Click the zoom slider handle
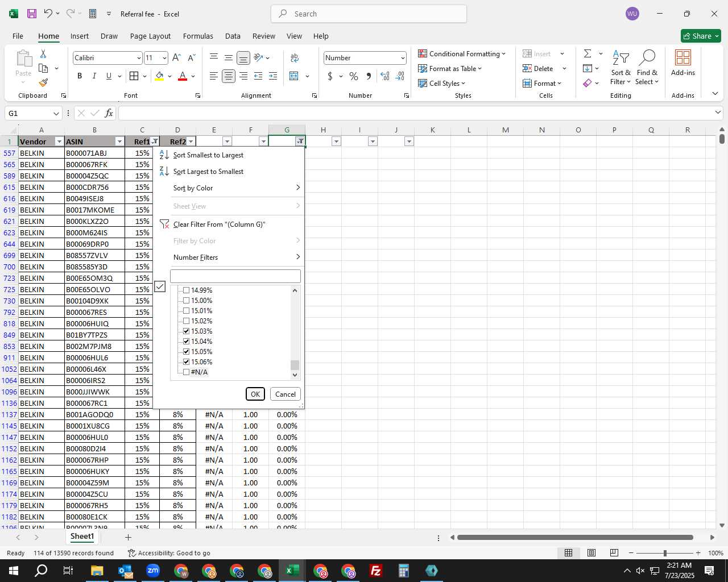728x582 pixels. [x=664, y=553]
